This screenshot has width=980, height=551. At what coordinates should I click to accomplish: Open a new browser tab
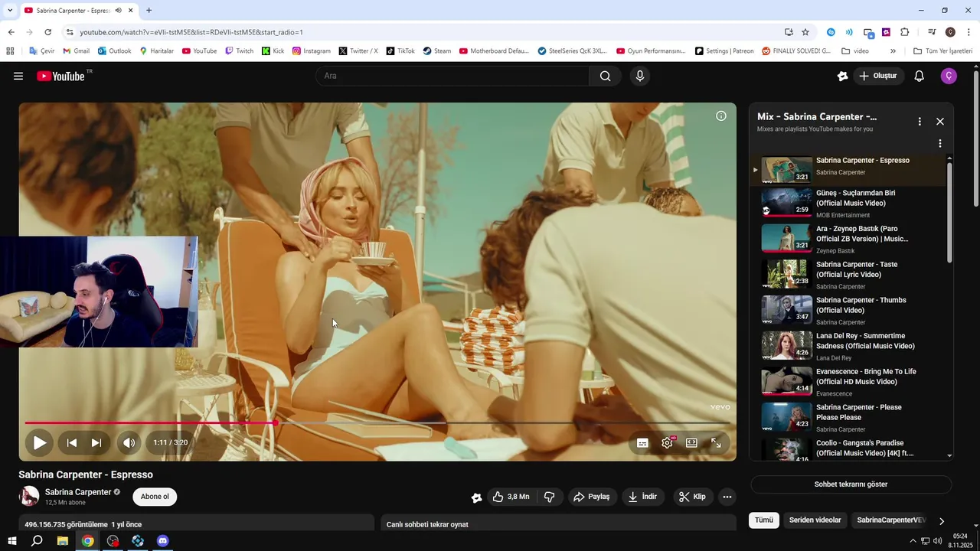(149, 11)
